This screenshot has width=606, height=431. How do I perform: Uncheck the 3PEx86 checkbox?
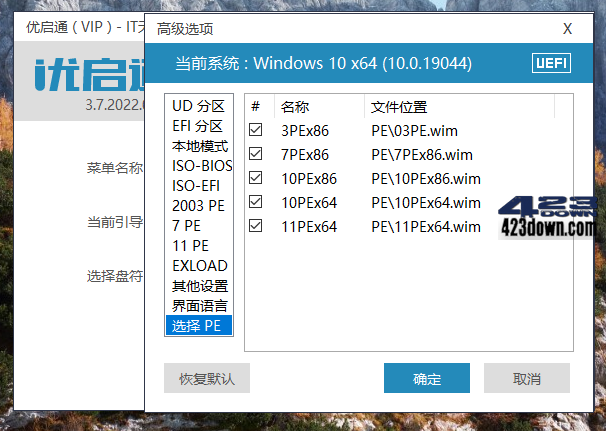[x=256, y=130]
